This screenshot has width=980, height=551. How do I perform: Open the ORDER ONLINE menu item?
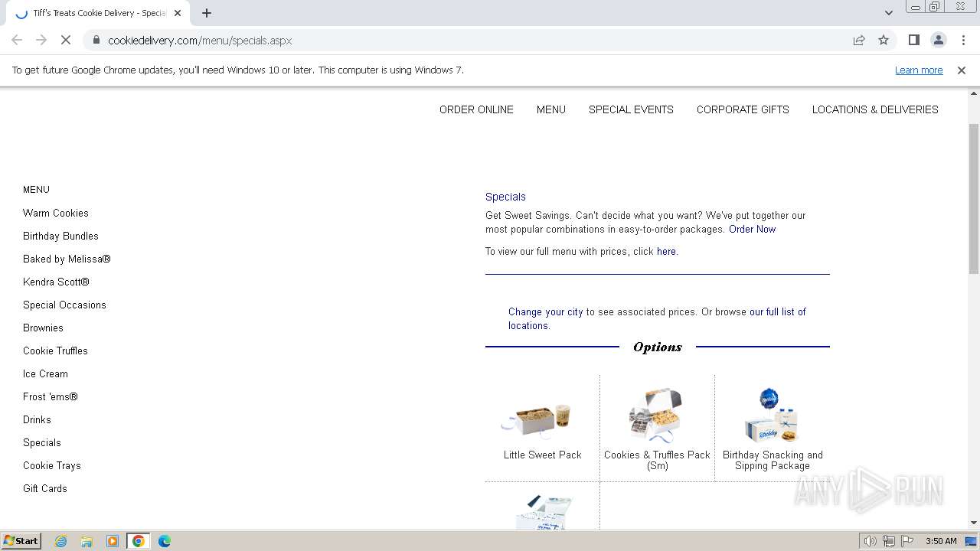click(476, 109)
